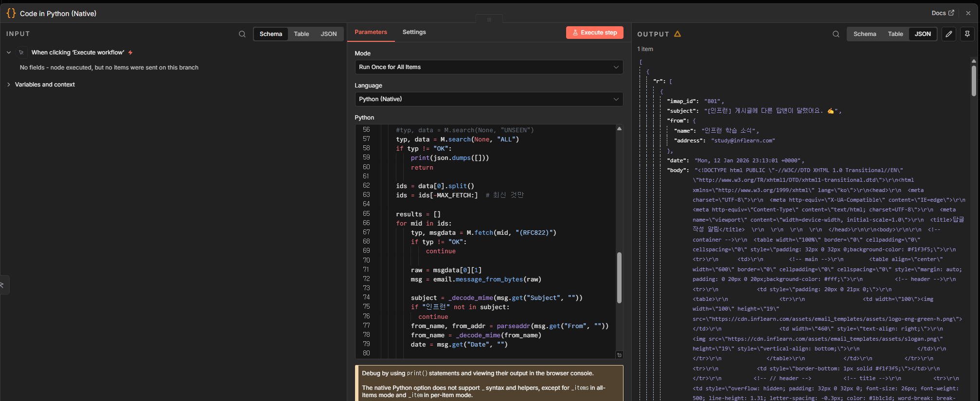Switch input view to Table
980x401 pixels.
pos(301,34)
